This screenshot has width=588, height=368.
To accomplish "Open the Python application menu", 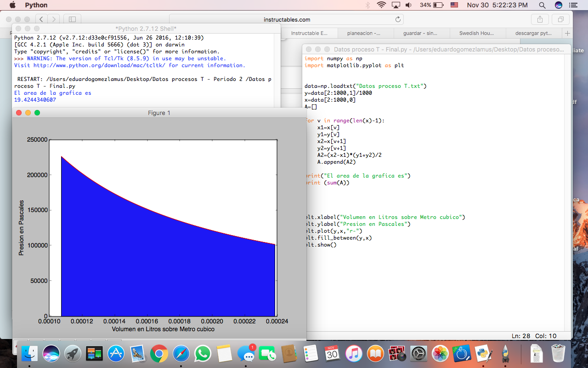I will (x=36, y=5).
